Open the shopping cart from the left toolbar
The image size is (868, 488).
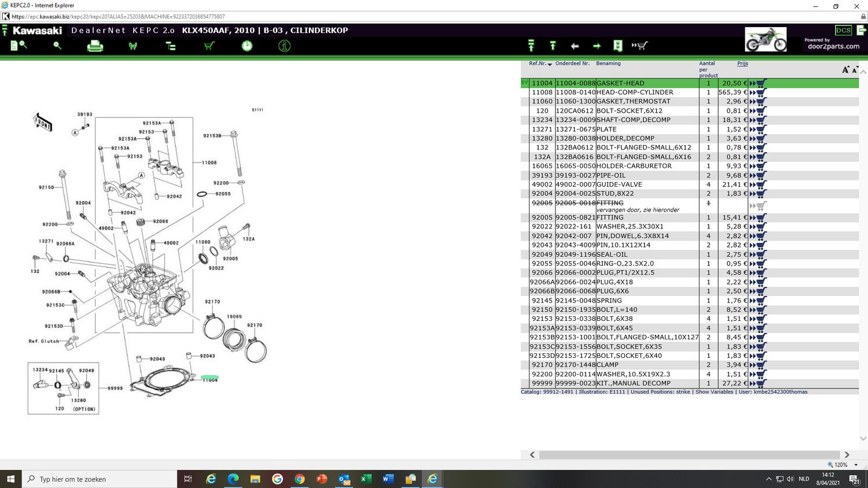pos(209,46)
